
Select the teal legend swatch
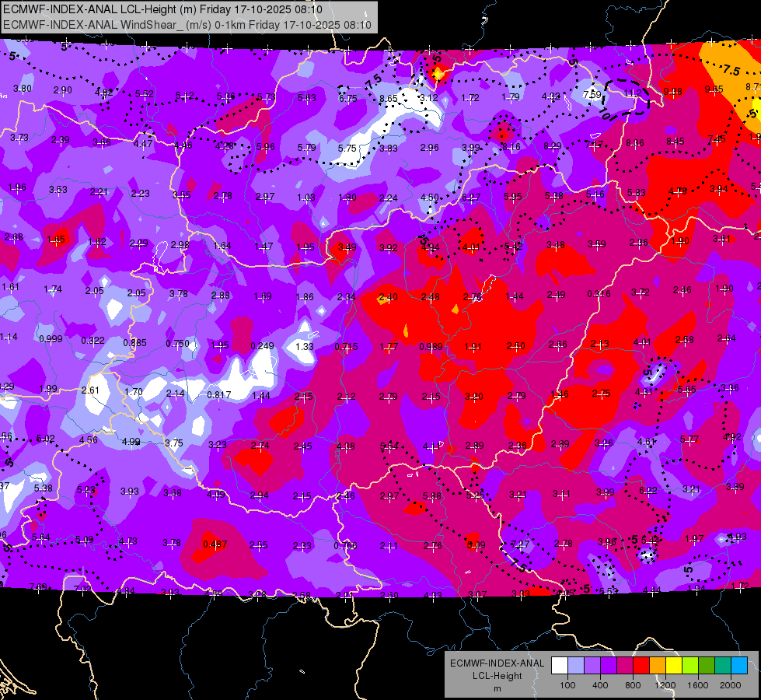tap(723, 665)
